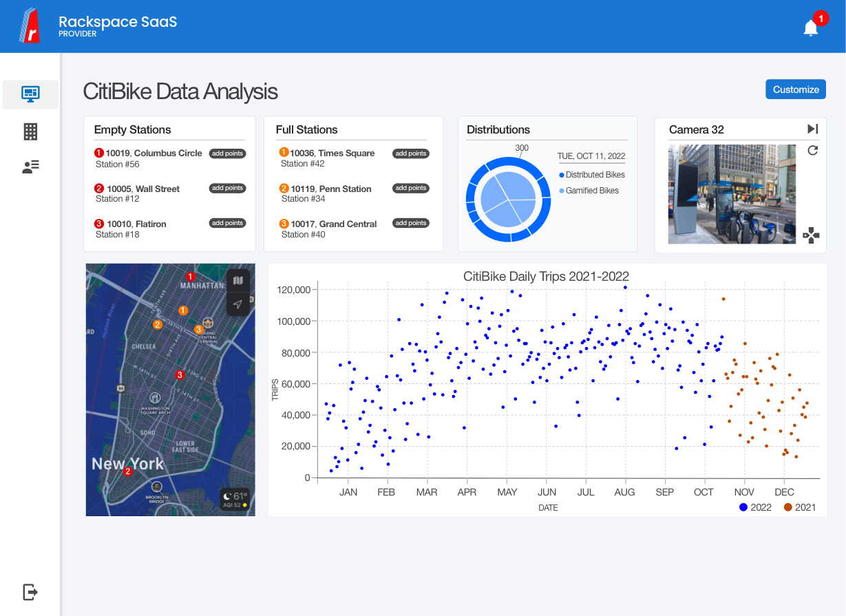Open the notifications bell
The height and width of the screenshot is (616, 846).
coord(811,28)
